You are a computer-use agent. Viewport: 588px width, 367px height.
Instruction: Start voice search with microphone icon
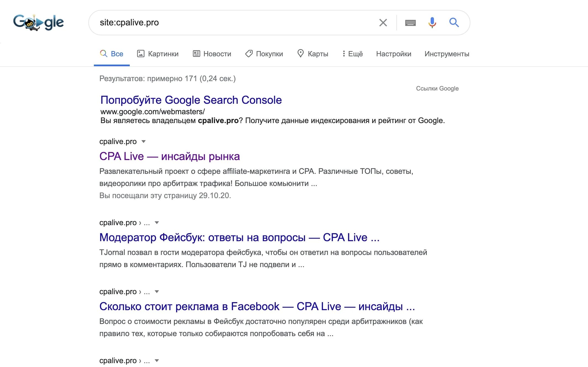point(432,23)
